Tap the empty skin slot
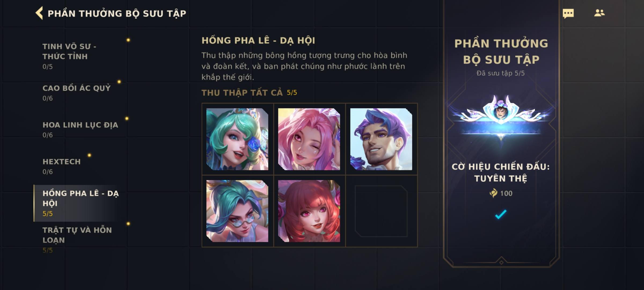Viewport: 644px width, 290px height. click(381, 211)
